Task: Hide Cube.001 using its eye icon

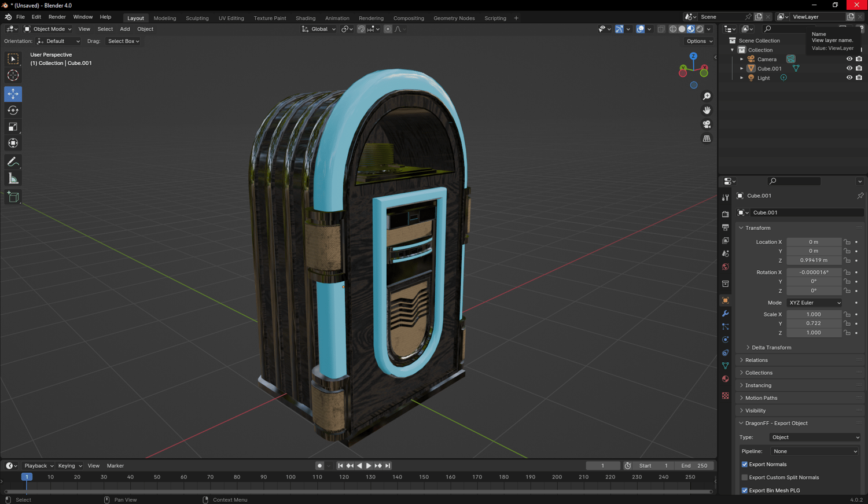Action: pyautogui.click(x=849, y=68)
